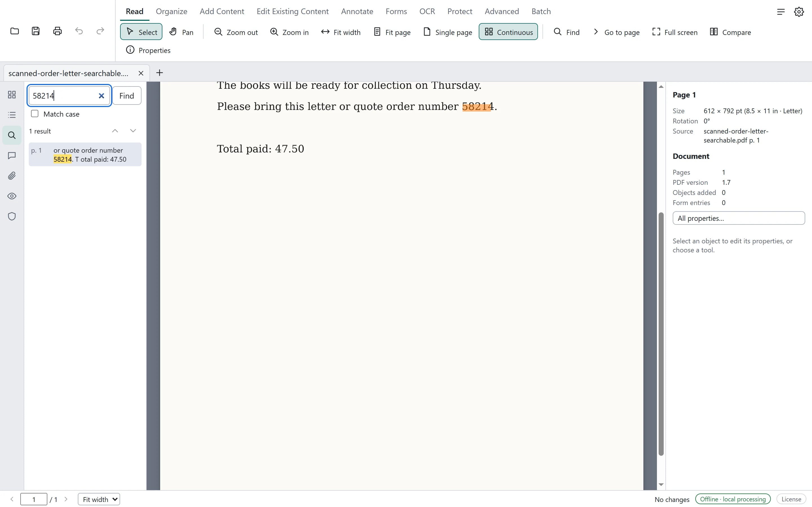Screen dimensions: 812x507
Task: Open the attachments paperclip panel
Action: [12, 176]
